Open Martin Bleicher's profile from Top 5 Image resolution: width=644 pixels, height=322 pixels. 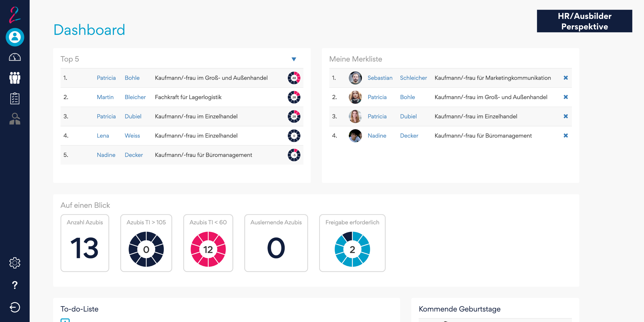(x=105, y=97)
